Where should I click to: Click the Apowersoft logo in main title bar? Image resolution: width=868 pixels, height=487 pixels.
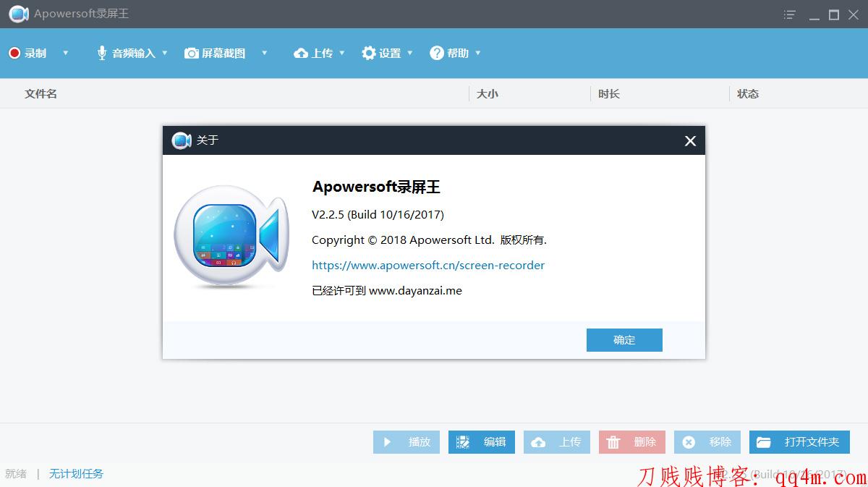(x=19, y=14)
